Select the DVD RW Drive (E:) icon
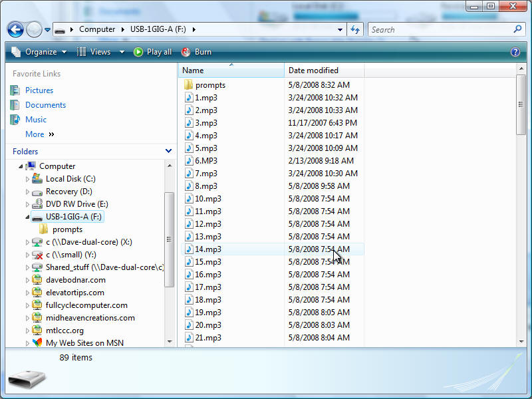 point(37,204)
